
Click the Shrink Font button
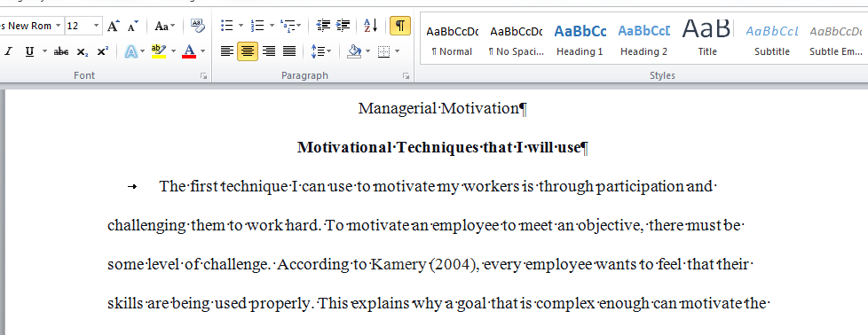(x=132, y=26)
